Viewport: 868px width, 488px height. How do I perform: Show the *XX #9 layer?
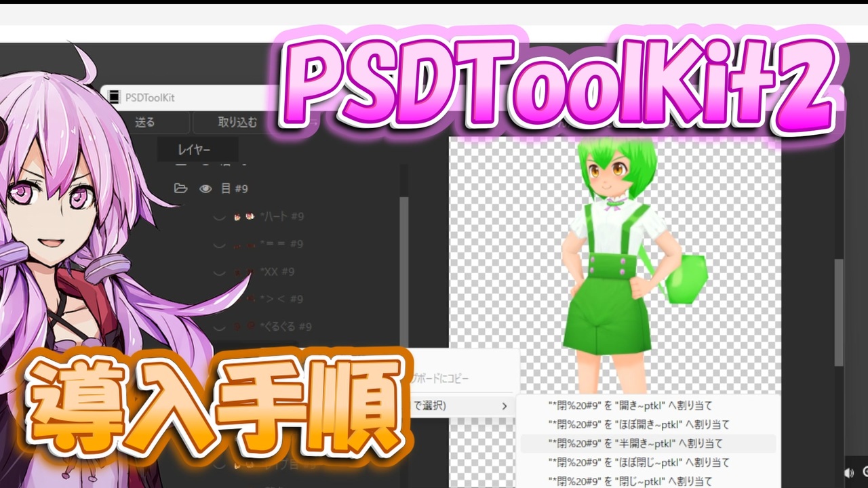[x=218, y=272]
